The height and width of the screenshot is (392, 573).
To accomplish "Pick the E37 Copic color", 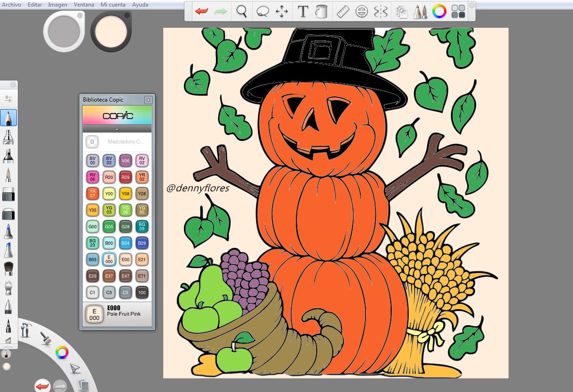I will 109,276.
